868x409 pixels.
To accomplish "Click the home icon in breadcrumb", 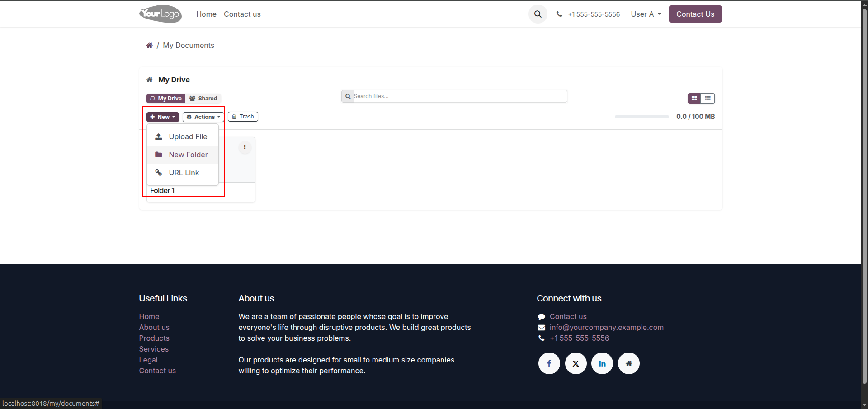I will 149,45.
